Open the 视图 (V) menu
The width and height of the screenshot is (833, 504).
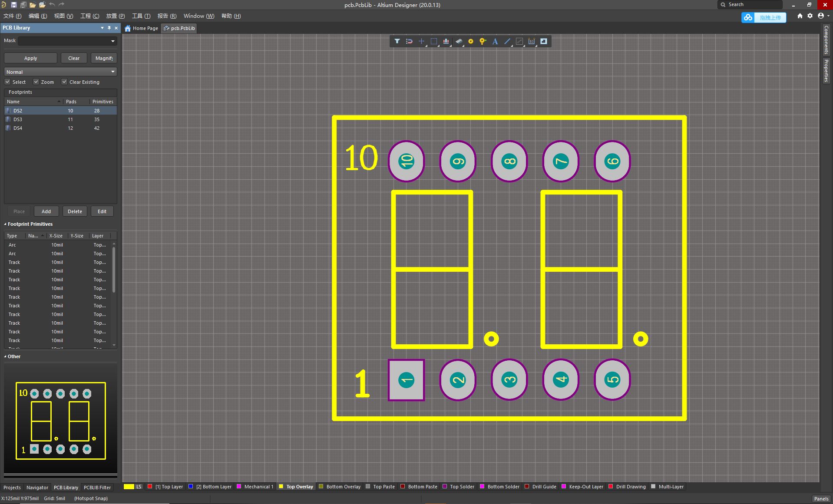click(x=63, y=16)
